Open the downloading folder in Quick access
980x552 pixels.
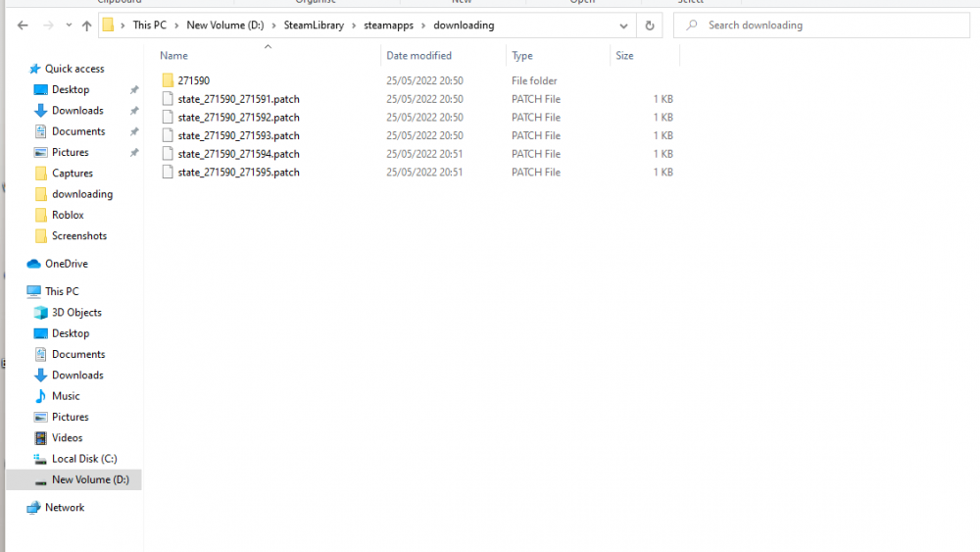pos(82,194)
